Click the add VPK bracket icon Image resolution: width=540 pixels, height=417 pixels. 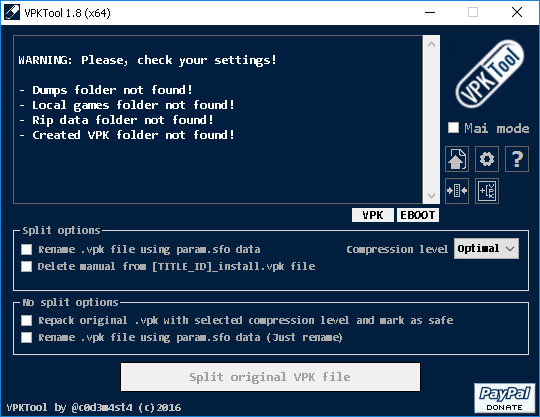487,190
